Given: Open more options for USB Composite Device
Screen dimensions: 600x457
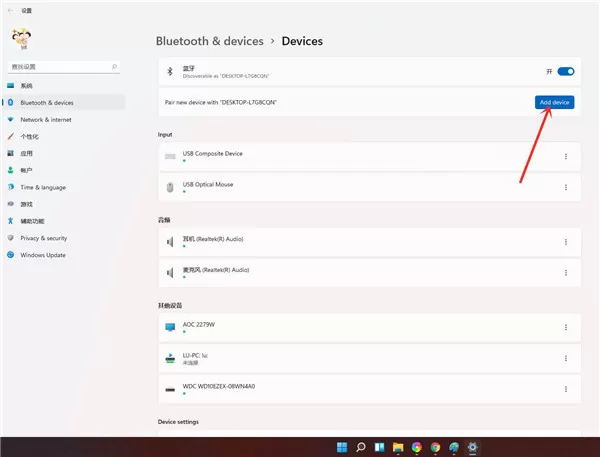Looking at the screenshot, I should coord(566,157).
